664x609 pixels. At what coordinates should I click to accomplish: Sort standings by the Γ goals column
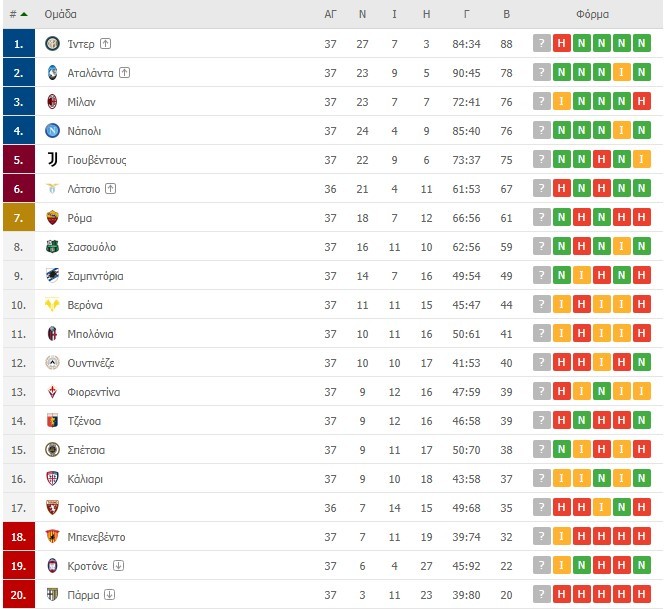[467, 15]
